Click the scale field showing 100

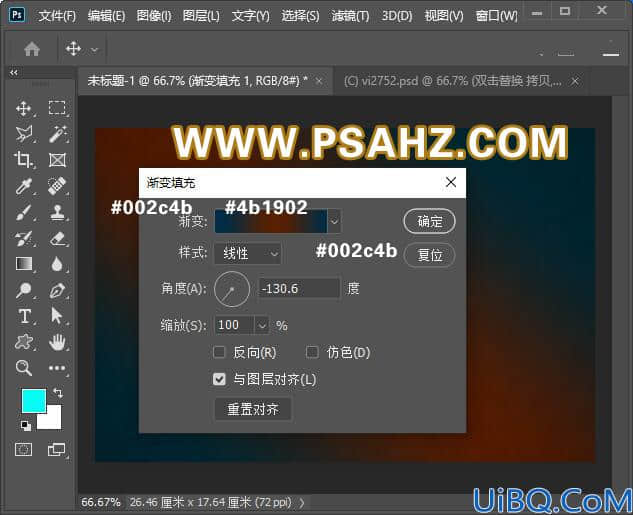[x=235, y=325]
